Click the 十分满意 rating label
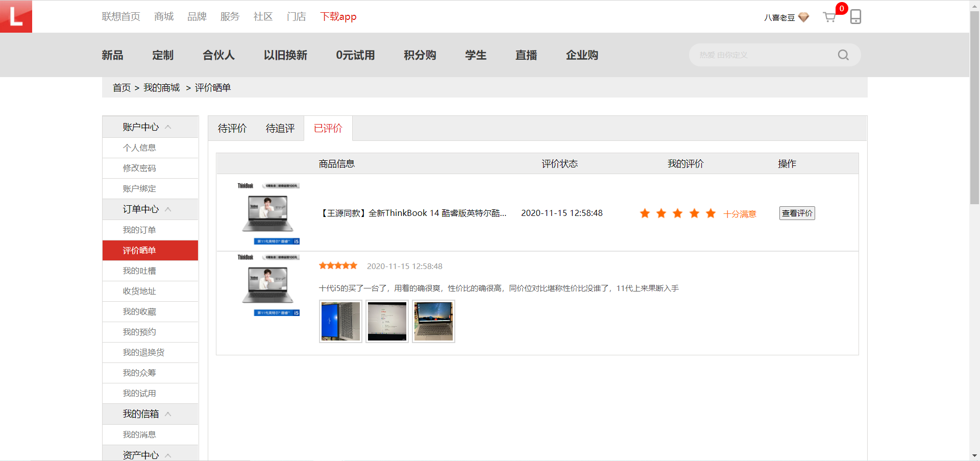This screenshot has height=461, width=980. click(x=740, y=214)
